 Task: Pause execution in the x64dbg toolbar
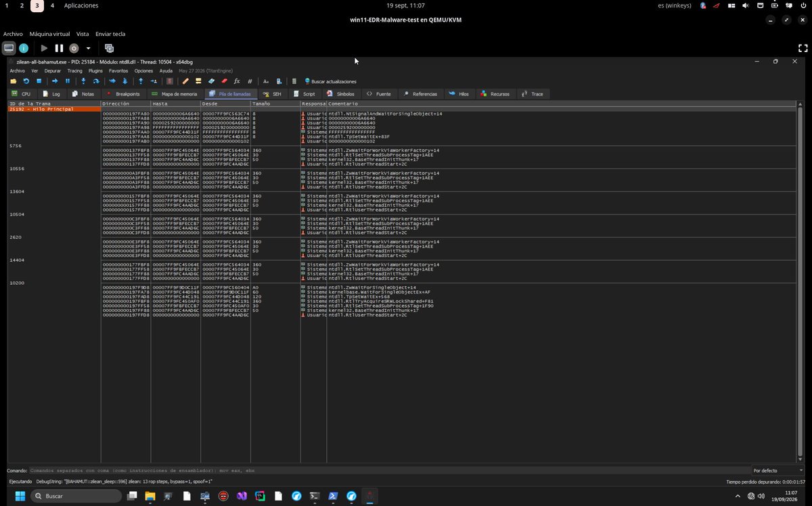click(x=68, y=81)
